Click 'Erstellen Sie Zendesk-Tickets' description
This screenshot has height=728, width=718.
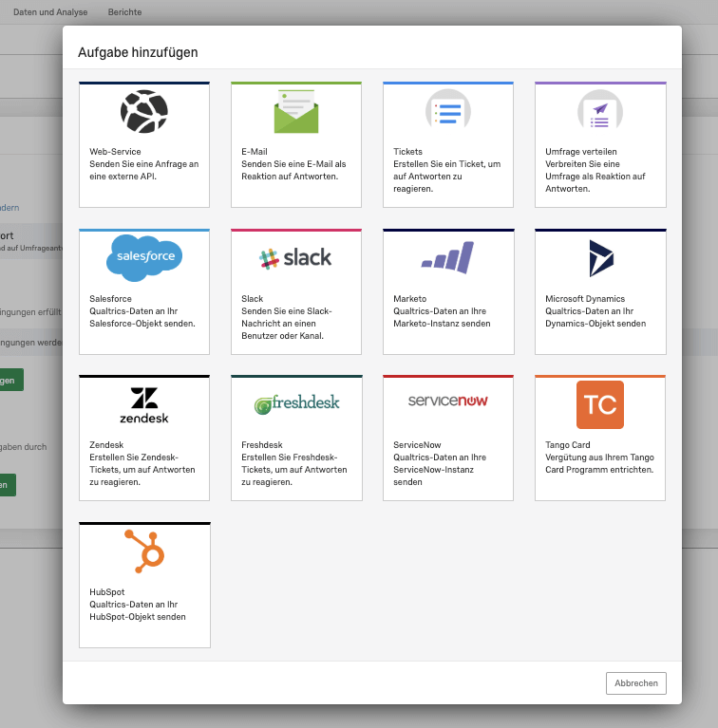[142, 470]
